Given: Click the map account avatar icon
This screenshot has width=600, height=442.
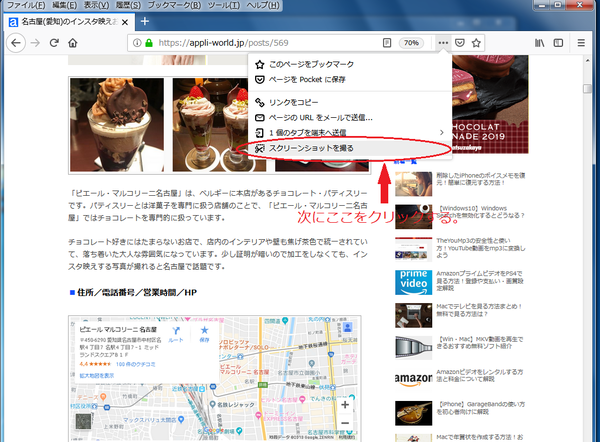Looking at the screenshot, I should 347,327.
